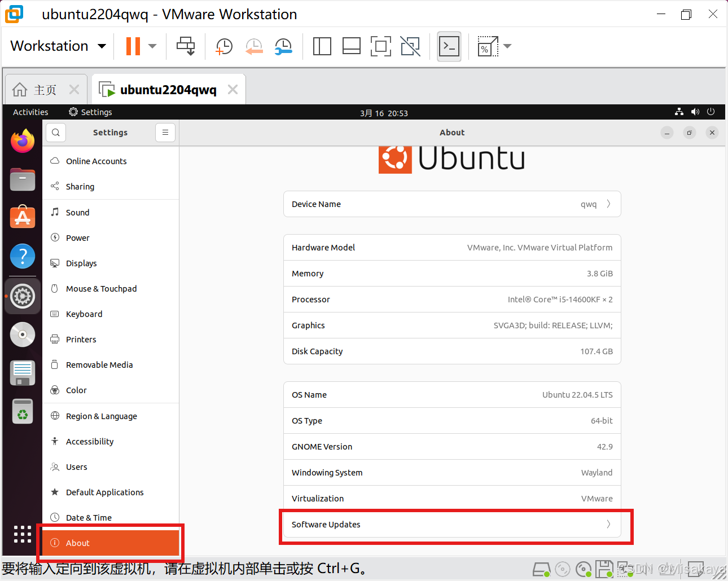Click the date and time clock
This screenshot has height=581, width=728.
point(384,113)
